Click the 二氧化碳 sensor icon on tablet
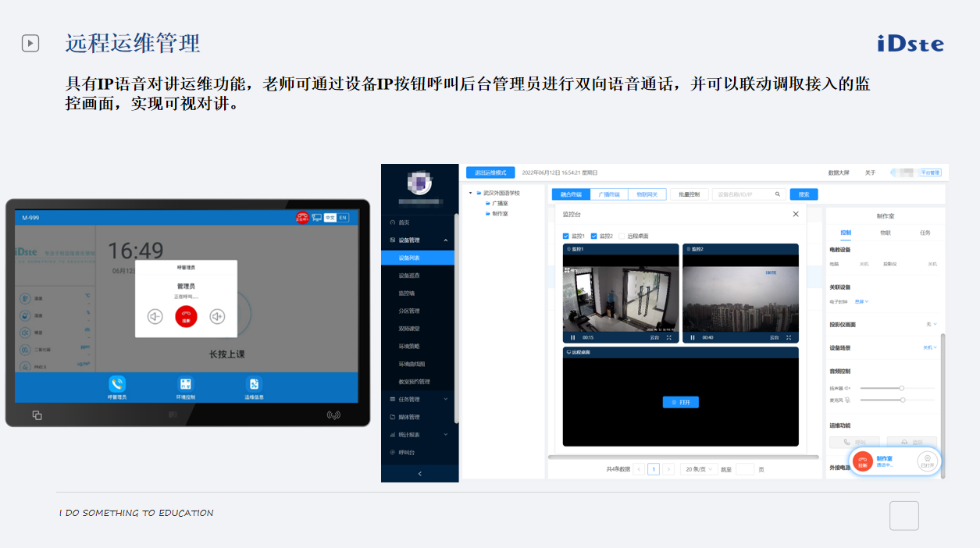Image resolution: width=980 pixels, height=548 pixels. [26, 348]
